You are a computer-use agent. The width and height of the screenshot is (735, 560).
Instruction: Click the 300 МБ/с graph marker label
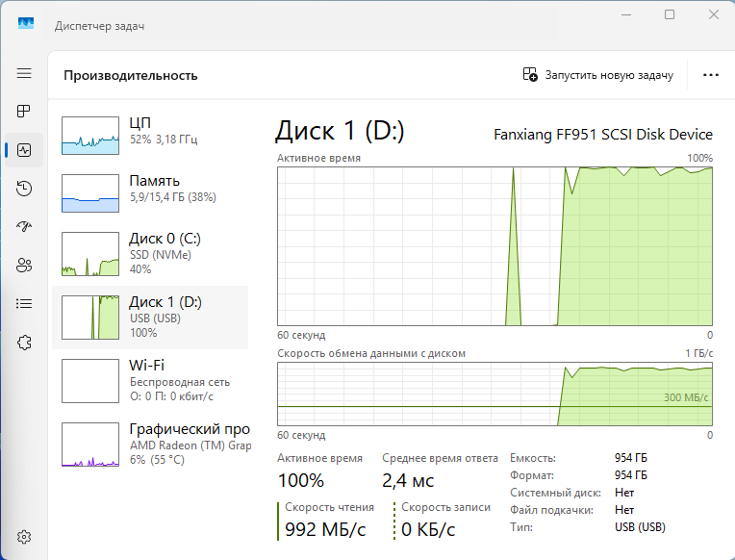(686, 397)
